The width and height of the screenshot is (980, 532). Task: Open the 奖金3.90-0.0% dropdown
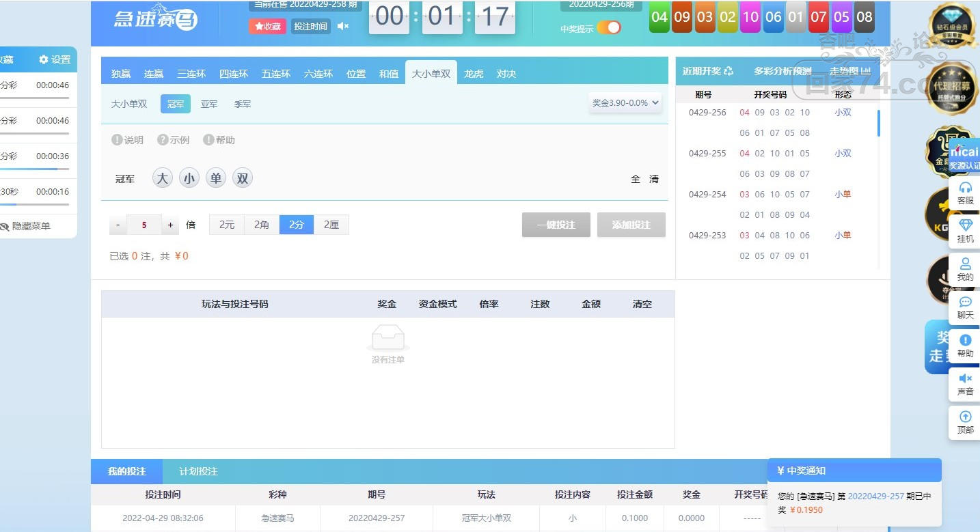point(625,103)
